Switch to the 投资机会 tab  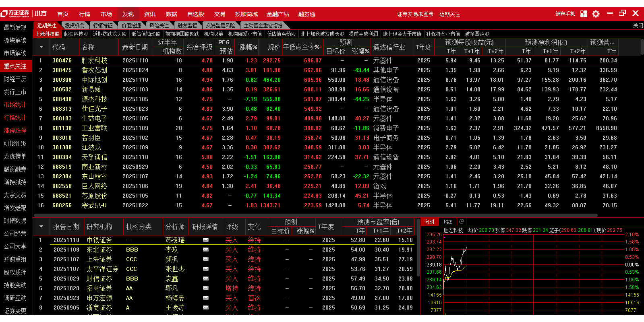click(x=75, y=25)
